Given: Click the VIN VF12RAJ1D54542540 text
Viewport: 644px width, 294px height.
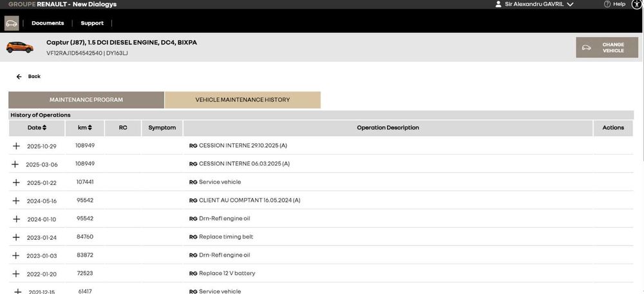Looking at the screenshot, I should [74, 53].
